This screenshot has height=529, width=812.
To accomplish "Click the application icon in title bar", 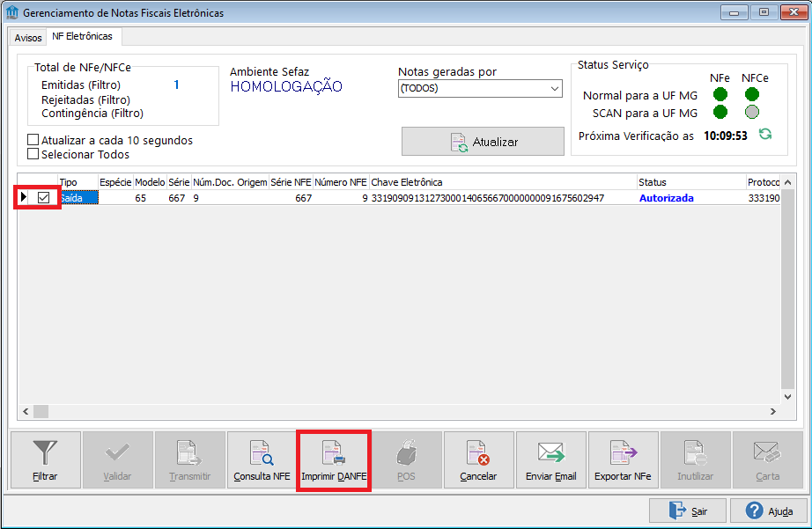I will [12, 12].
